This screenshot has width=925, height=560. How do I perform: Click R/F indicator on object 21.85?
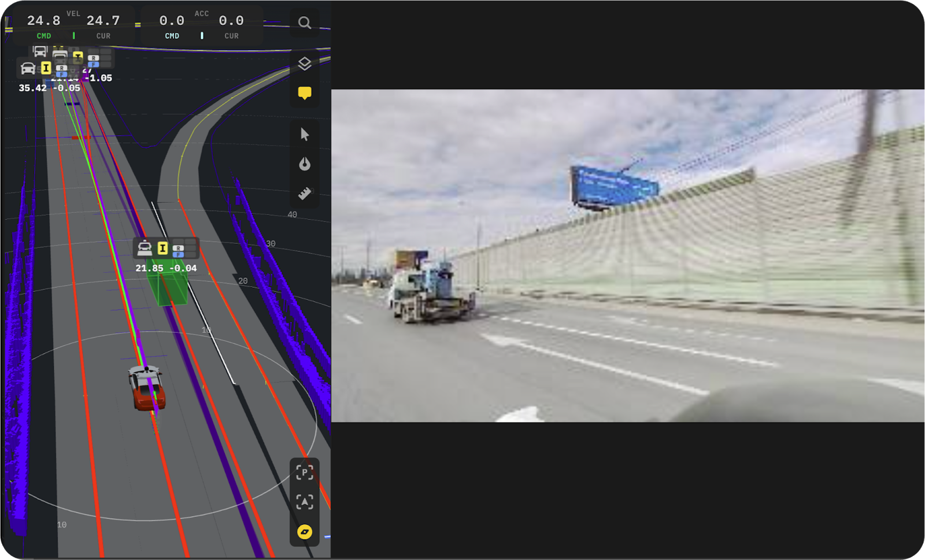click(x=178, y=251)
